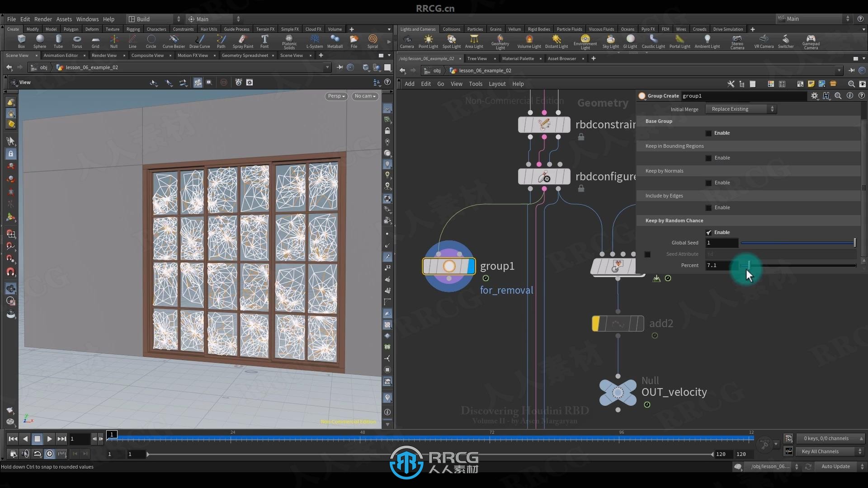Image resolution: width=868 pixels, height=488 pixels.
Task: Select the RBD Configure node icon
Action: coord(544,177)
